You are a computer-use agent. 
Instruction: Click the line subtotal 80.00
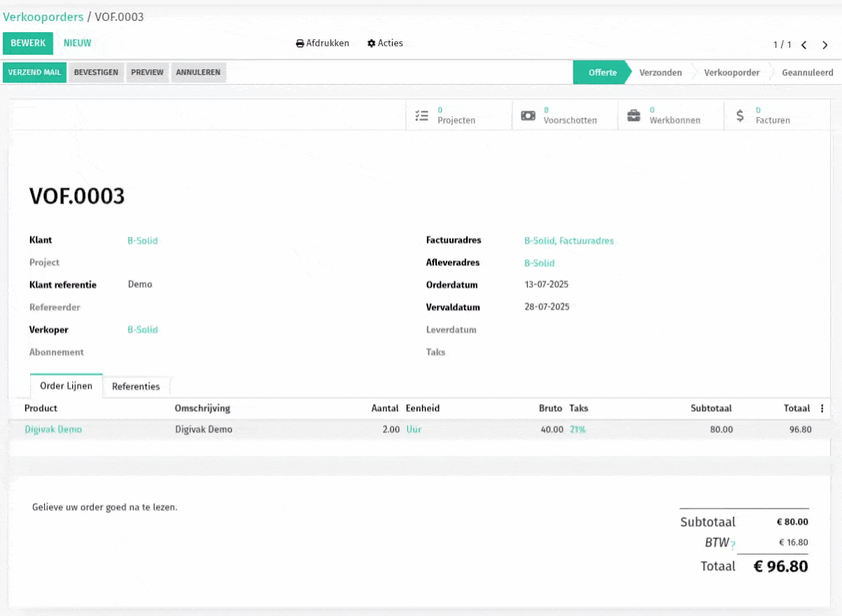(x=721, y=429)
